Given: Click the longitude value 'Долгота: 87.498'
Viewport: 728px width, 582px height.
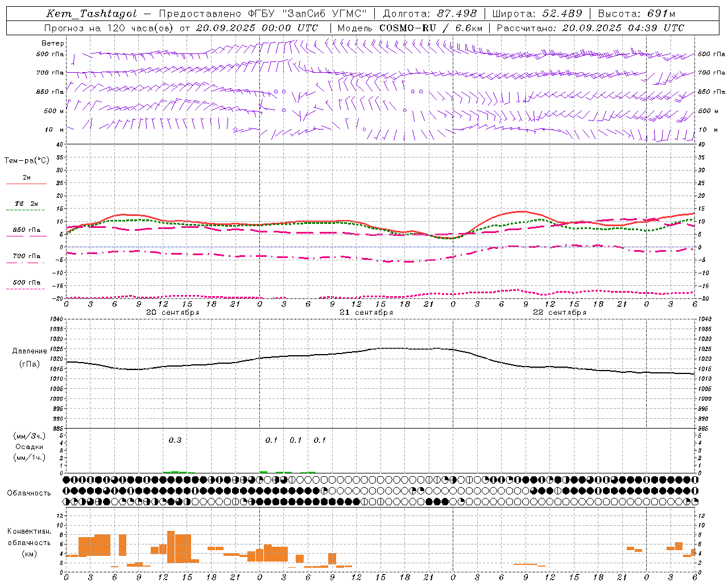Looking at the screenshot, I should pos(430,14).
